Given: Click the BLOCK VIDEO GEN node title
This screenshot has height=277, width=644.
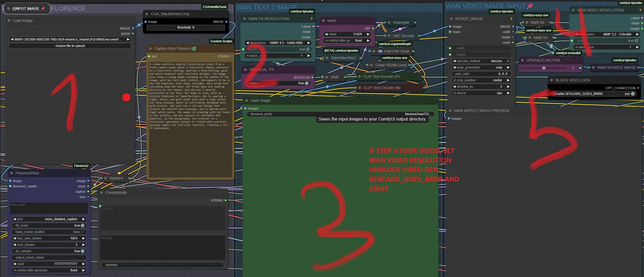Looking at the screenshot, I should tap(572, 80).
